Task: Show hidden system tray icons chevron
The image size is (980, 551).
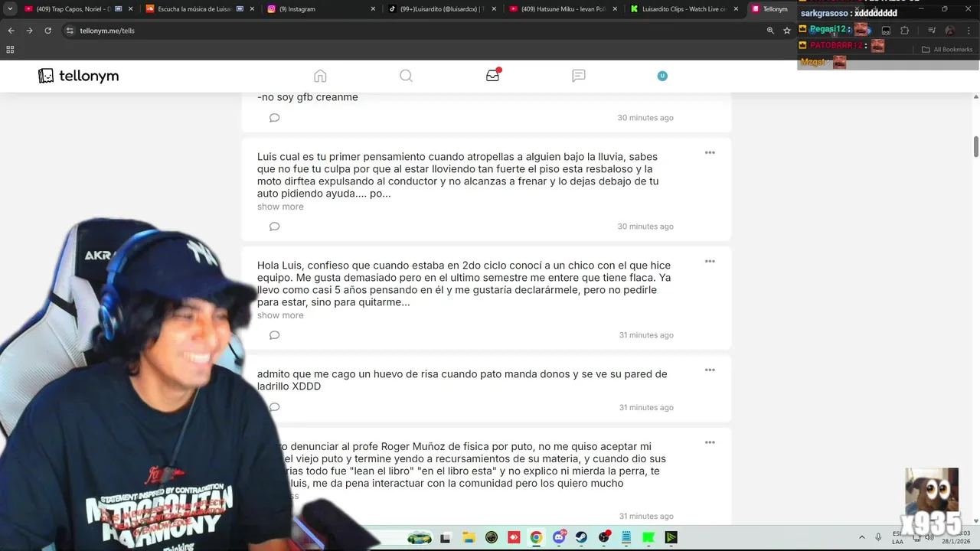Action: [x=861, y=537]
